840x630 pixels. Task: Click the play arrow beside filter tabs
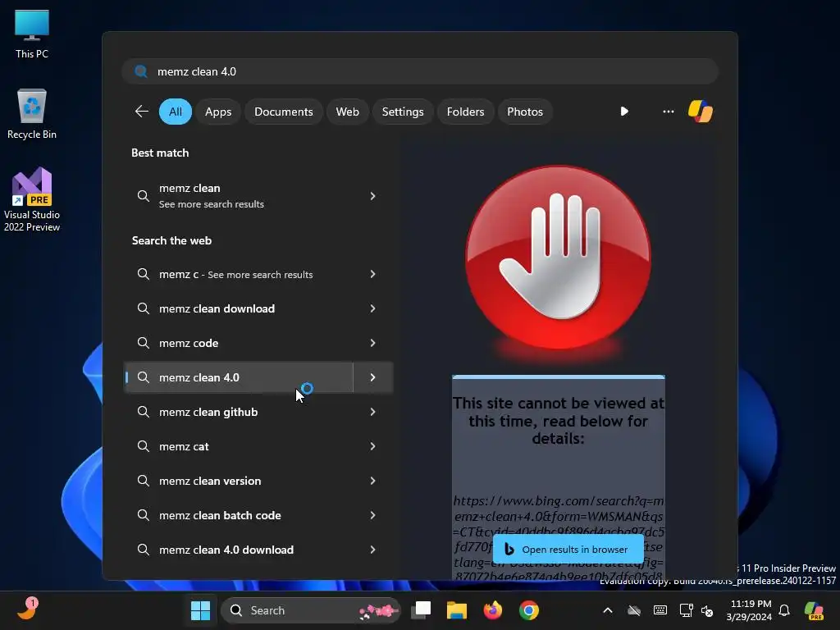(624, 112)
